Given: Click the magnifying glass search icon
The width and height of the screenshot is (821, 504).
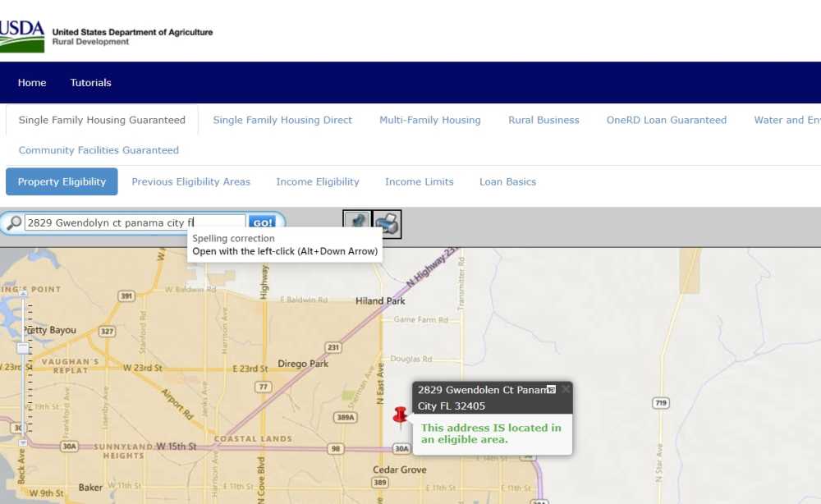Looking at the screenshot, I should pyautogui.click(x=14, y=223).
